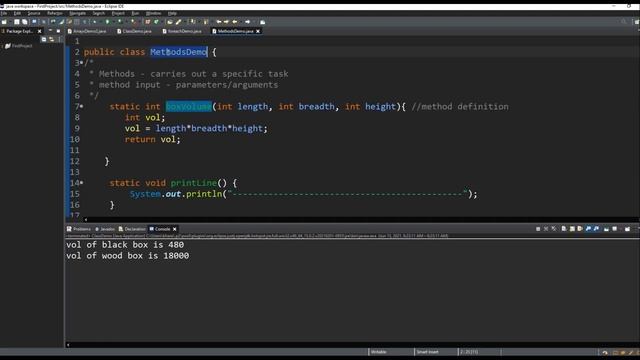
Task: Terminate the running console process
Action: pyautogui.click(x=538, y=229)
